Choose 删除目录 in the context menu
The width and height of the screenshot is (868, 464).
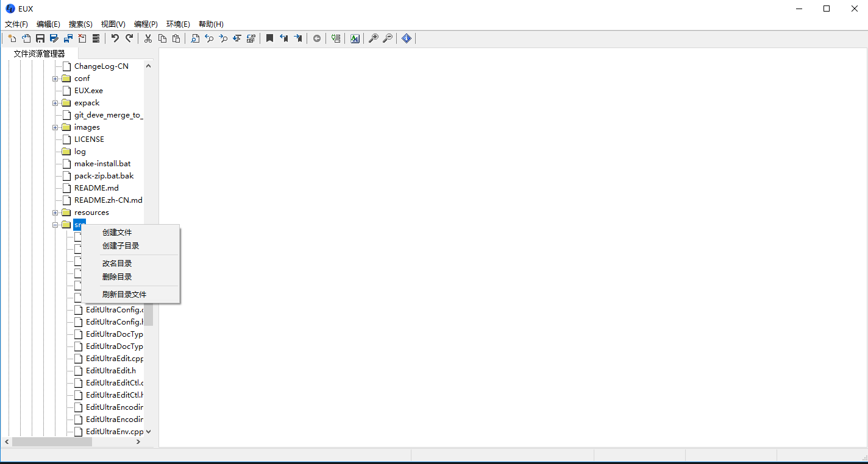pyautogui.click(x=117, y=277)
